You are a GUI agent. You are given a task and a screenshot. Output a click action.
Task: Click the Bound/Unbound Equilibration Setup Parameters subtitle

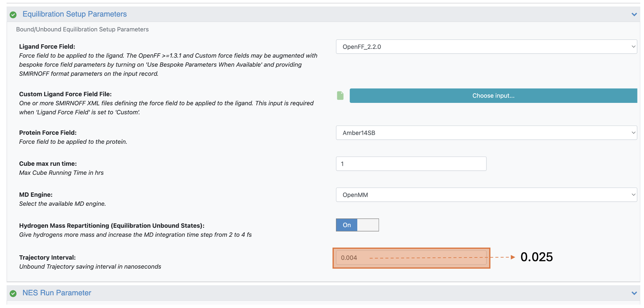pyautogui.click(x=82, y=29)
